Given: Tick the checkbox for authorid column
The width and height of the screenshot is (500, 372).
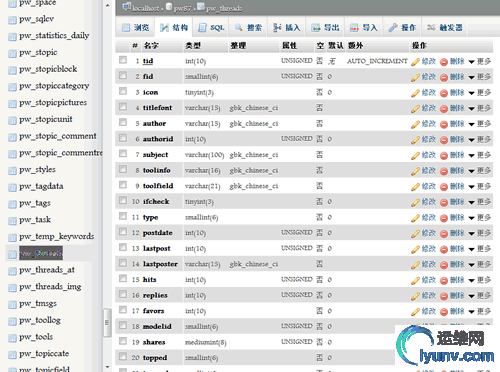Looking at the screenshot, I should coord(123,138).
